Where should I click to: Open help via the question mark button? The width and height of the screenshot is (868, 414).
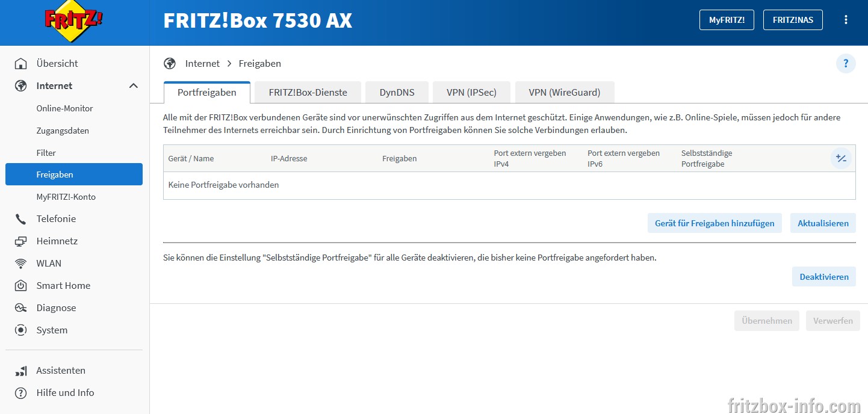coord(846,63)
